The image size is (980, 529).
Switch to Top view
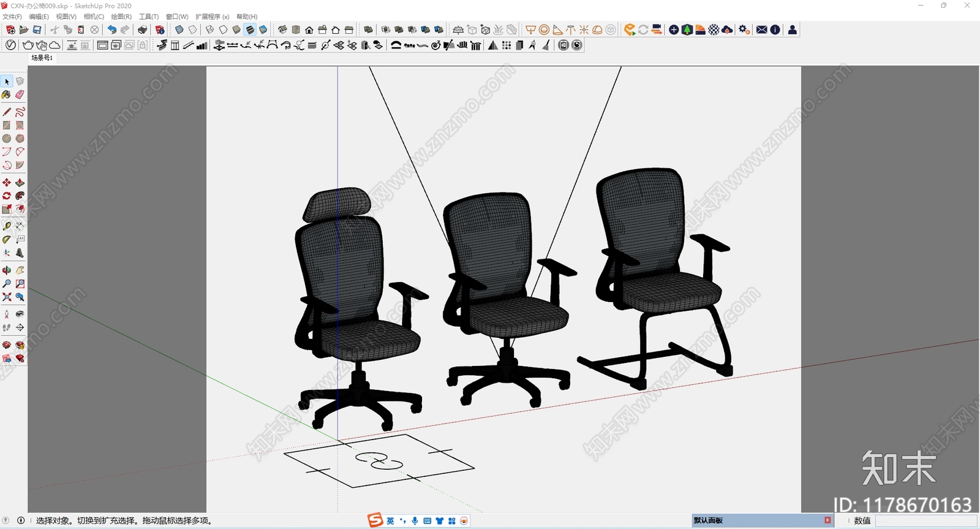point(296,29)
